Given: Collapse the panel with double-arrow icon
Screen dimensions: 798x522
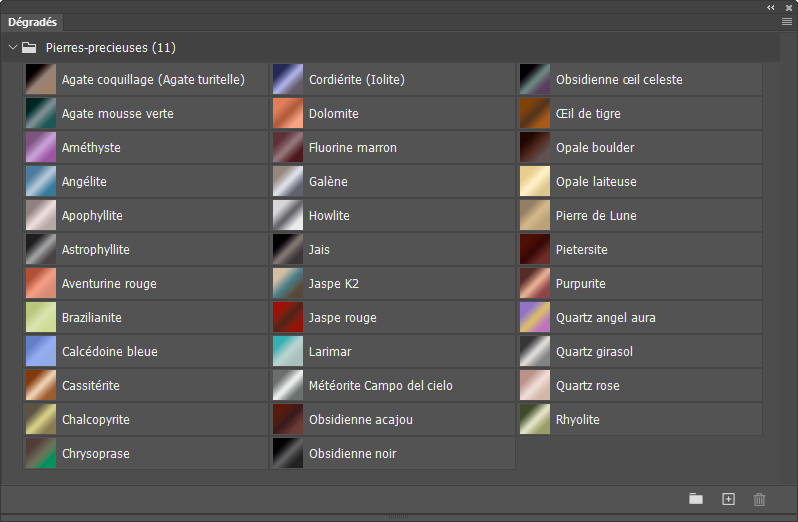Looking at the screenshot, I should click(x=771, y=7).
